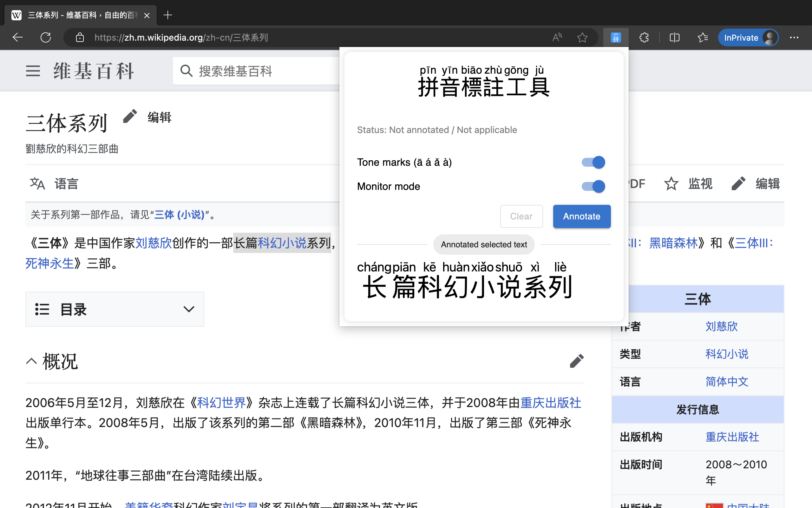Select the 三体系列 Wikipedia tab
The height and width of the screenshot is (508, 812).
tap(81, 15)
